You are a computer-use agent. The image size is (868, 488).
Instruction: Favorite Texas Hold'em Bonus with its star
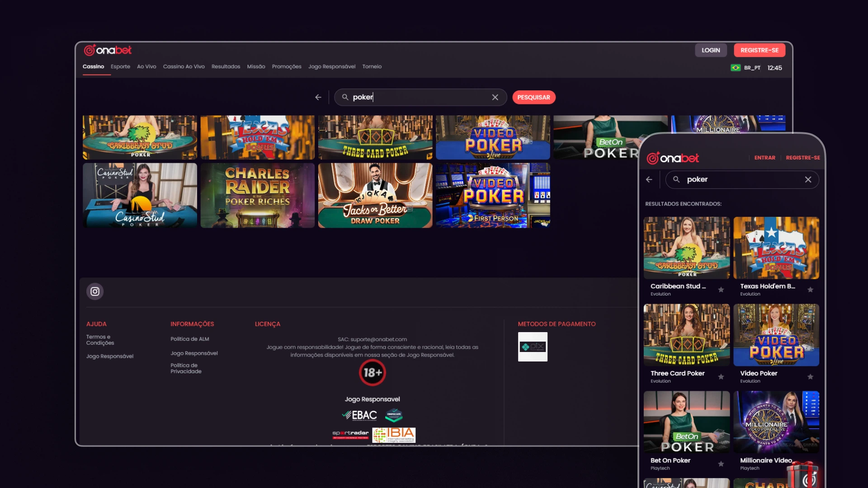coord(811,290)
